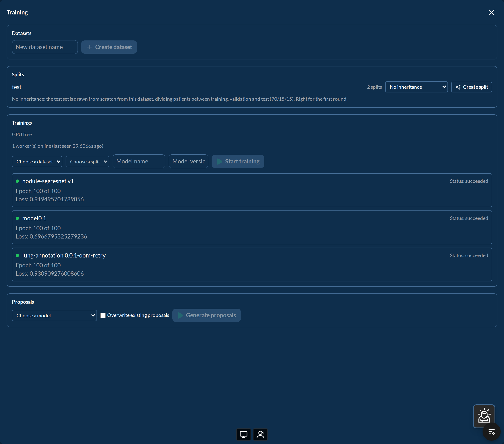Viewport: 504px width, 444px height.
Task: Click the round list-sparkle icon in the corner
Action: pyautogui.click(x=491, y=432)
